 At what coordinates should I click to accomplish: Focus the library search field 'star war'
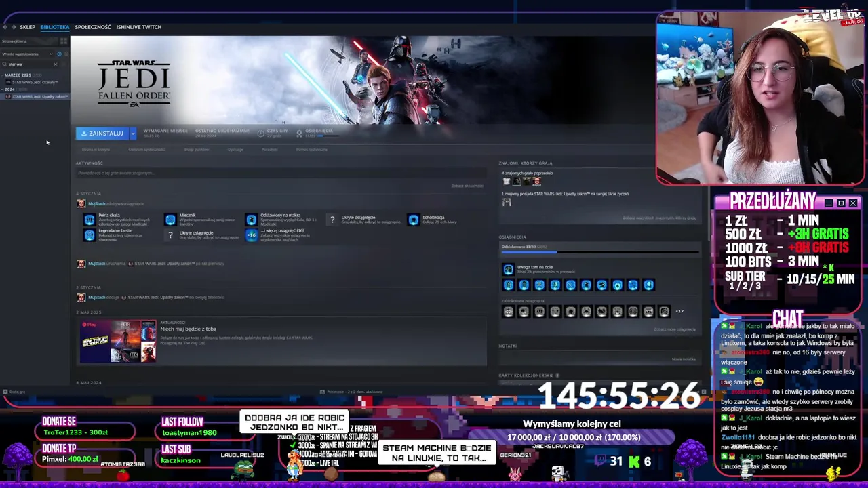coord(28,64)
